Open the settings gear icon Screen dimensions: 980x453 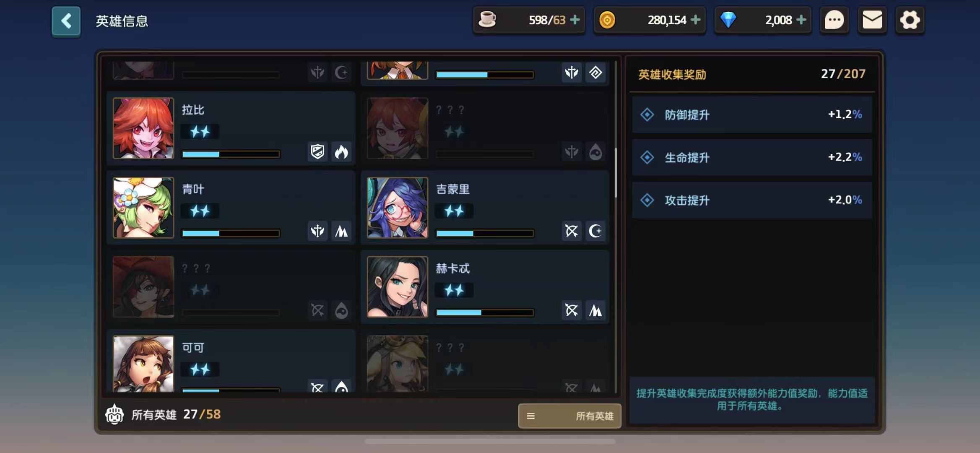910,20
